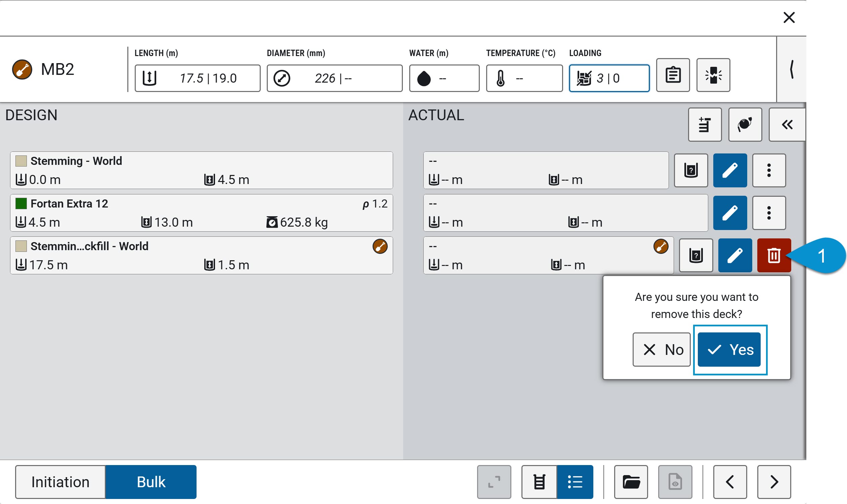Confirm deck removal with Yes
This screenshot has height=504, width=847.
coord(729,350)
